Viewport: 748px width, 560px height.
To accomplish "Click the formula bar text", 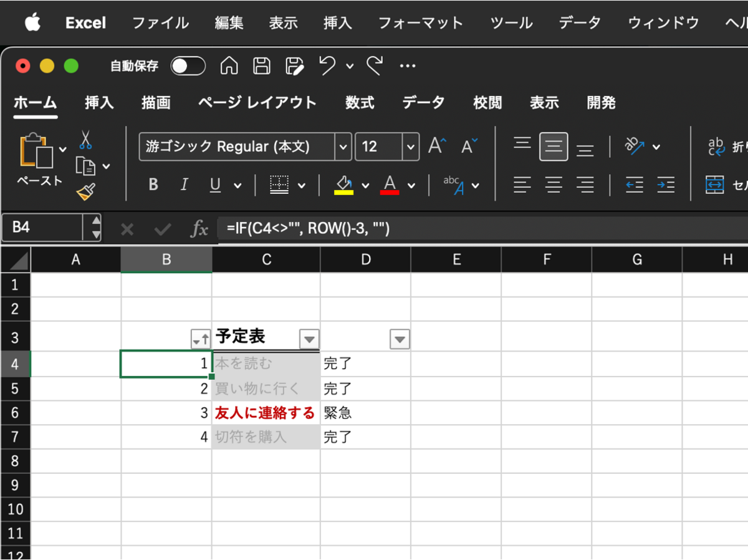I will click(308, 229).
